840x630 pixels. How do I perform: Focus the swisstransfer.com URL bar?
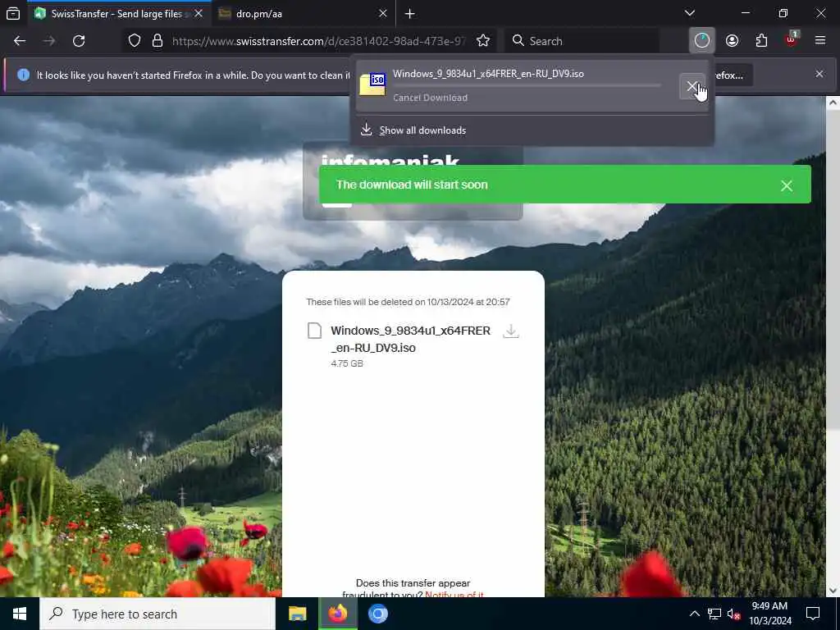pos(319,41)
